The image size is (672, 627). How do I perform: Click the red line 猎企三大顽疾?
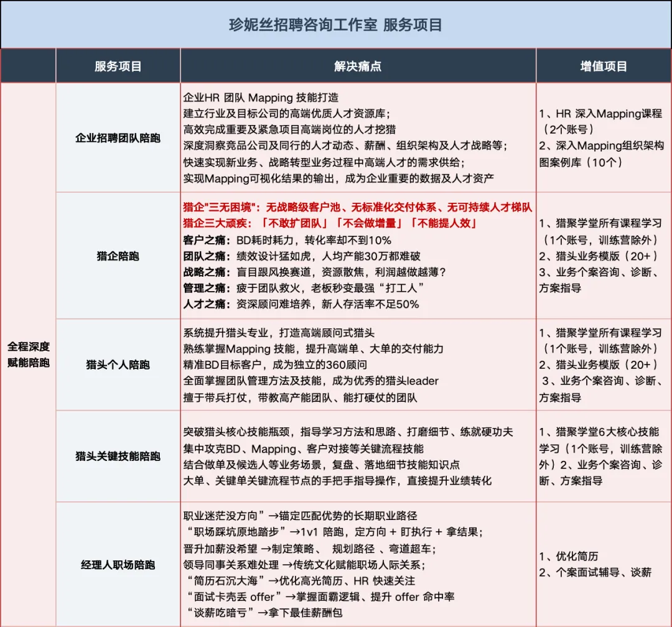pyautogui.click(x=330, y=223)
